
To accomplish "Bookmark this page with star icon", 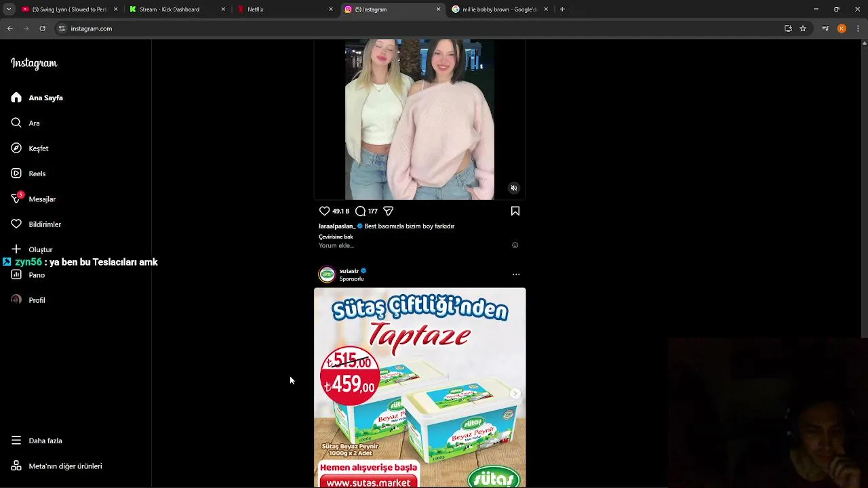I will (803, 28).
